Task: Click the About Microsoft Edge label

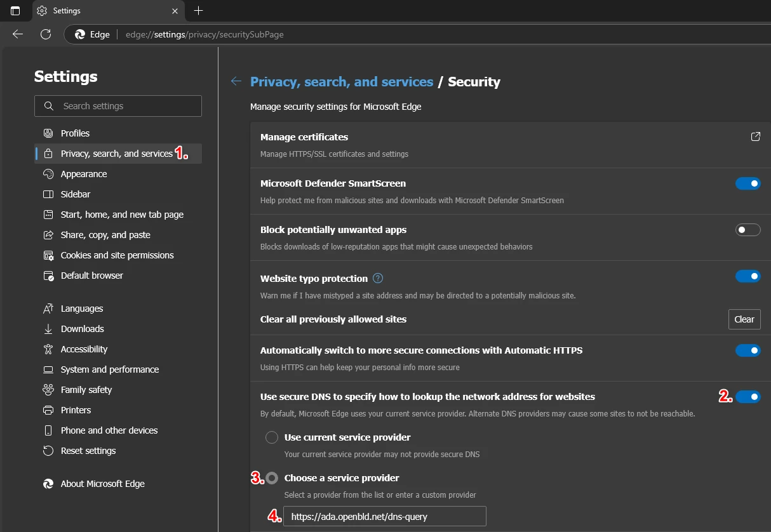Action: [103, 484]
